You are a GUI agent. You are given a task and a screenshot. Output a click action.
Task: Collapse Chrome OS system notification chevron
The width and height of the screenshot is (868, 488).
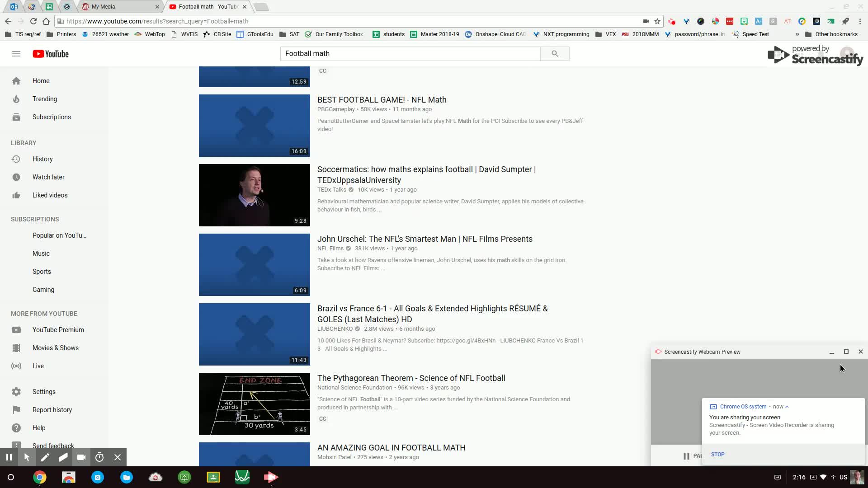(787, 407)
